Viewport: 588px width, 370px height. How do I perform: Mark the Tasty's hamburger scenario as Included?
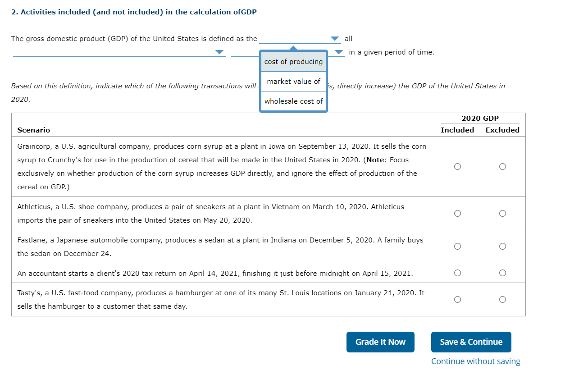457,299
